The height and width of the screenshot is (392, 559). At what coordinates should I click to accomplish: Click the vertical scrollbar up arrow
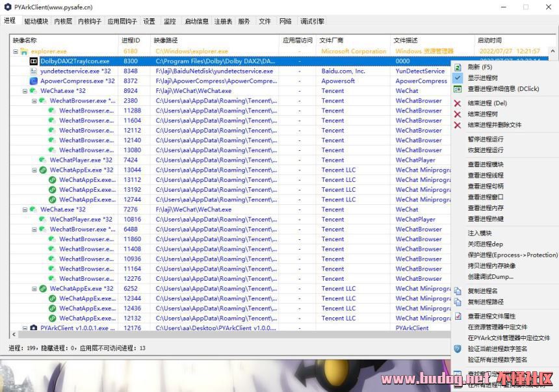click(x=552, y=51)
